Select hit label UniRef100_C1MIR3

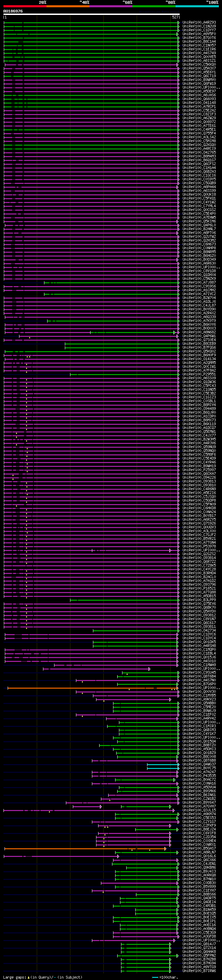[199, 726]
